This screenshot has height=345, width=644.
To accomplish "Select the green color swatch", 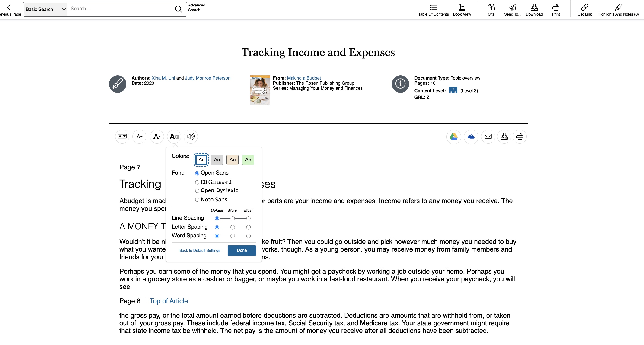I will point(248,160).
